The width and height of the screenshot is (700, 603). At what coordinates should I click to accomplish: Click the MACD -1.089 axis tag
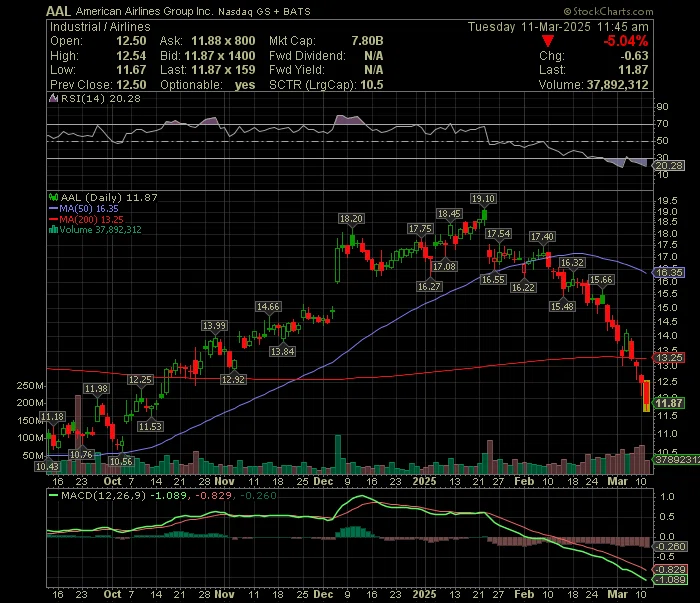click(669, 580)
